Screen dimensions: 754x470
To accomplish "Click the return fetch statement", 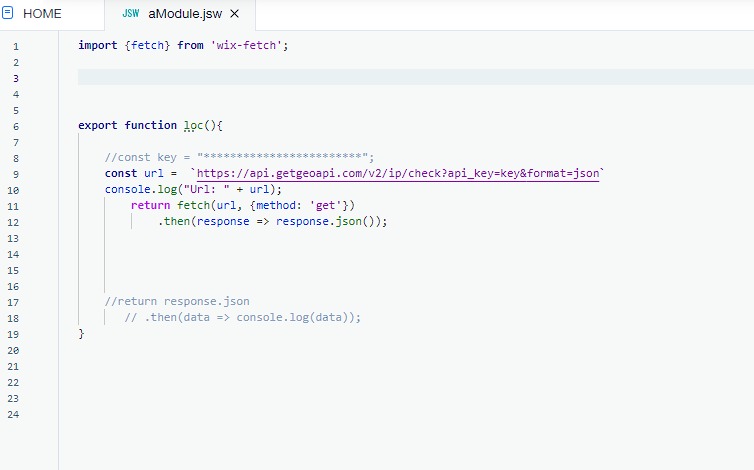I will pos(243,205).
